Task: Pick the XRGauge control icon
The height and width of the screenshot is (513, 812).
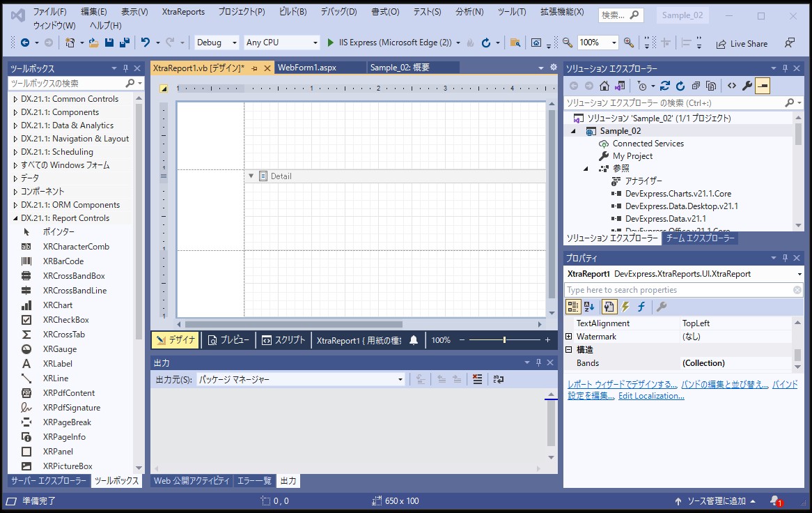Action: pos(26,349)
